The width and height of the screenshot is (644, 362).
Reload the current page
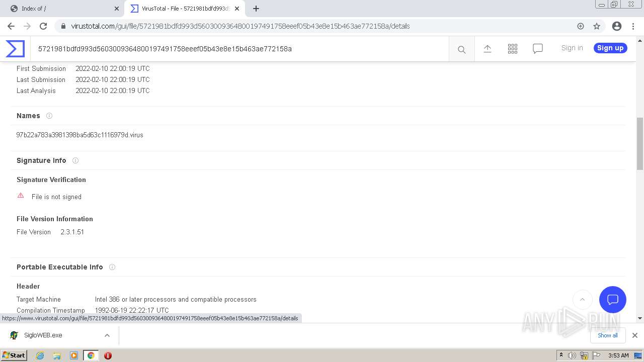[43, 26]
